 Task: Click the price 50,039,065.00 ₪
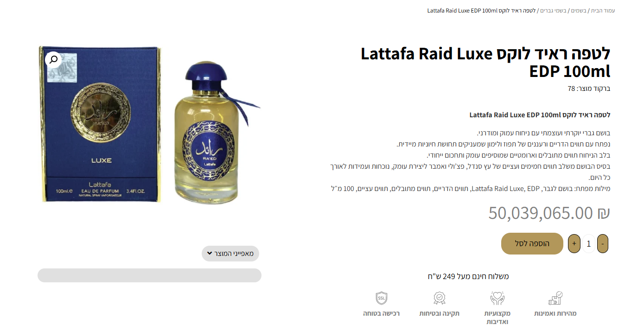549,213
